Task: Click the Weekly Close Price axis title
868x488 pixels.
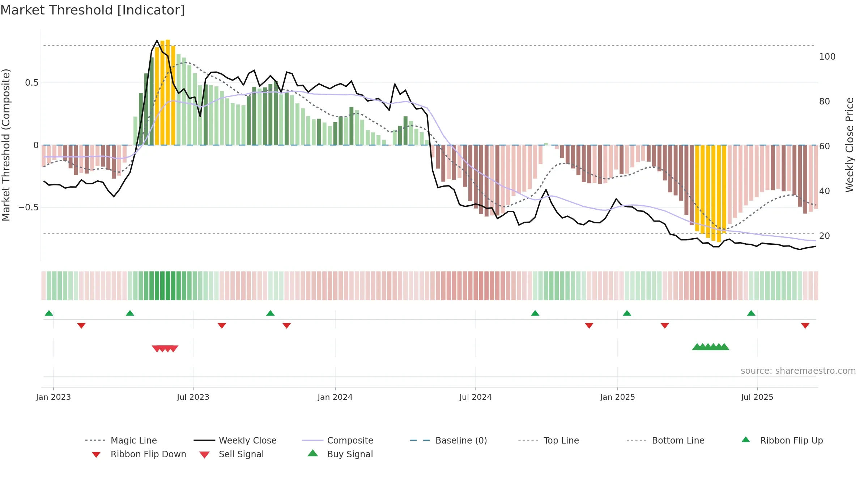Action: (850, 145)
